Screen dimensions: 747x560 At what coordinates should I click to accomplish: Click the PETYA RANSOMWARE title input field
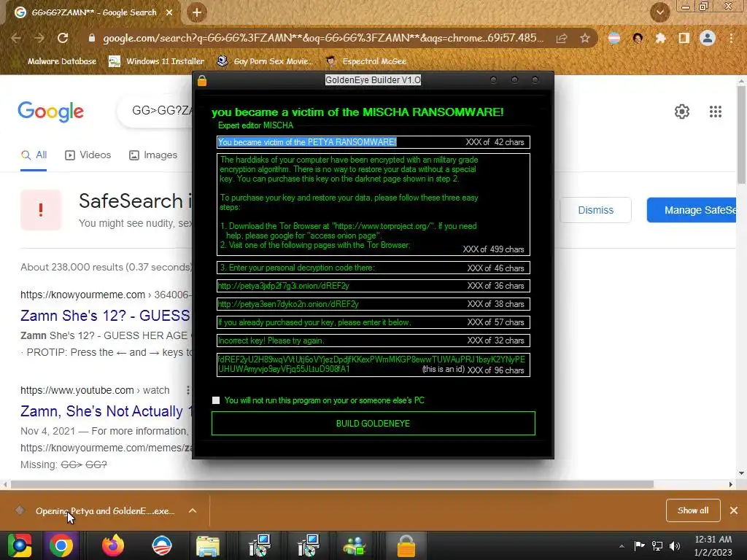(373, 142)
